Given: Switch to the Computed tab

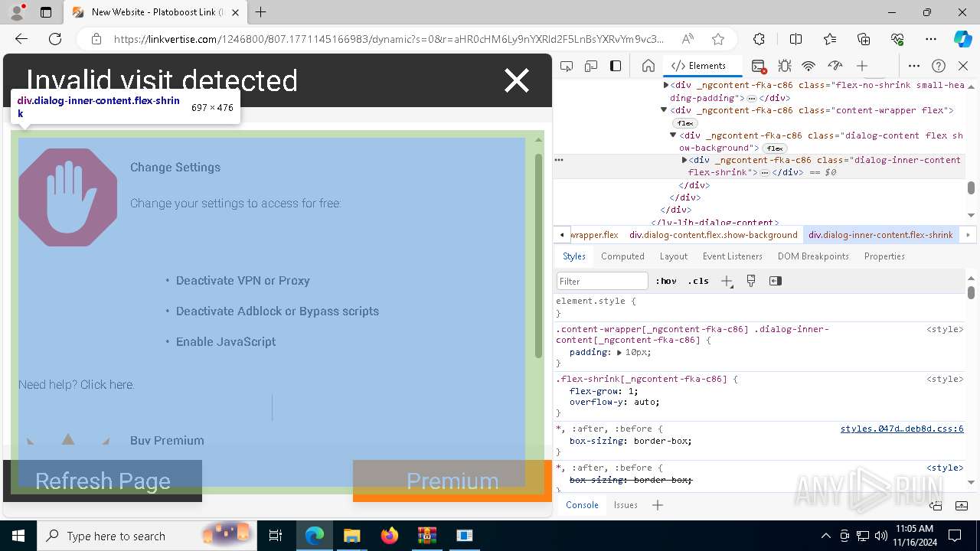Looking at the screenshot, I should 622,256.
